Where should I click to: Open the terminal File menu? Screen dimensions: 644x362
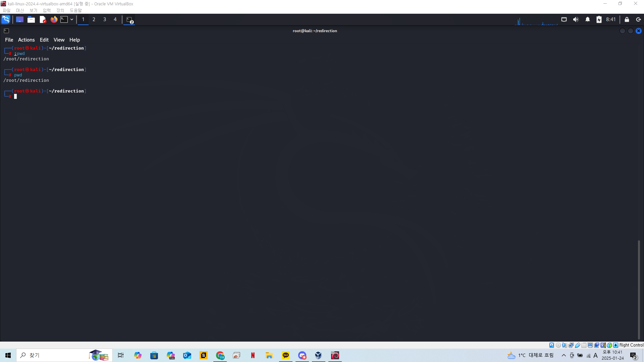pos(9,40)
